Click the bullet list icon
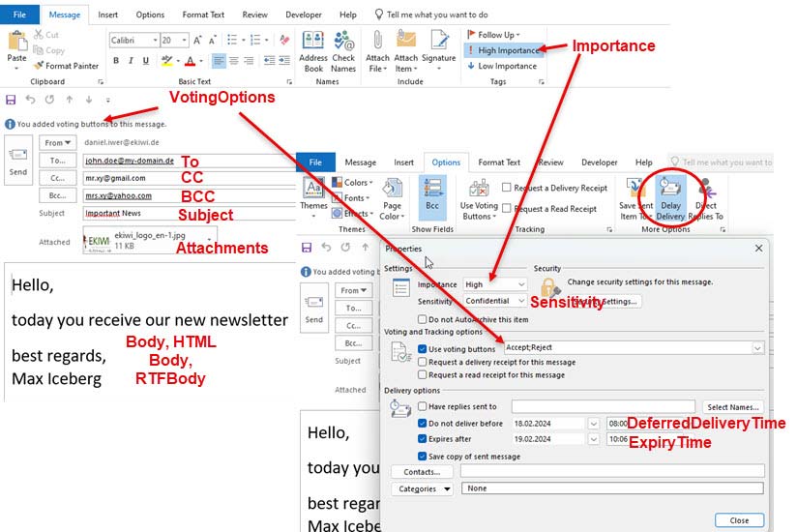This screenshot has width=797, height=532. pos(232,40)
